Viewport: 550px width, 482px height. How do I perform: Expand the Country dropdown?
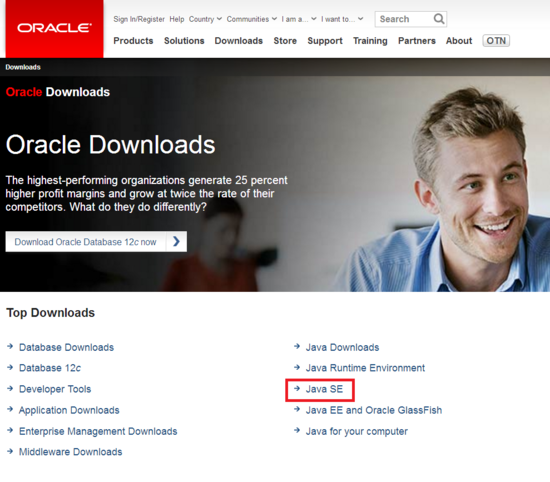[x=205, y=19]
